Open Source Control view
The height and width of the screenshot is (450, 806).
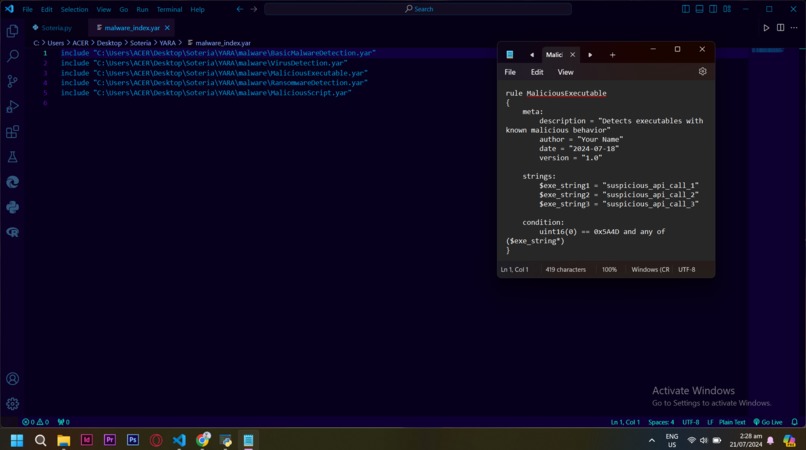12,81
